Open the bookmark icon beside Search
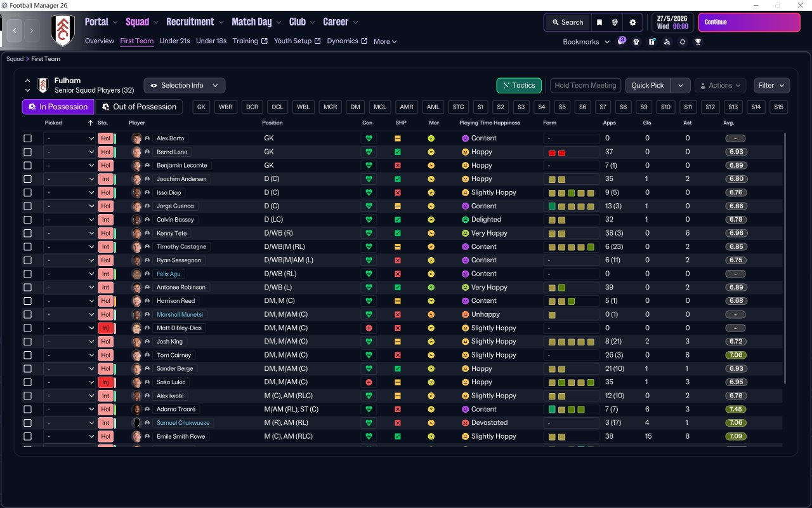This screenshot has width=812, height=508. tap(599, 22)
